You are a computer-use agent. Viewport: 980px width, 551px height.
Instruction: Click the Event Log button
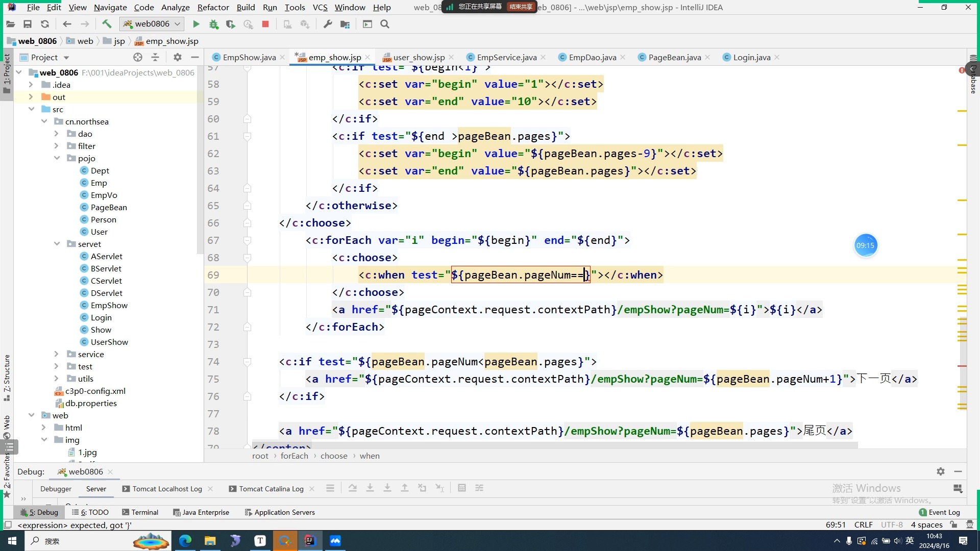[x=939, y=512]
